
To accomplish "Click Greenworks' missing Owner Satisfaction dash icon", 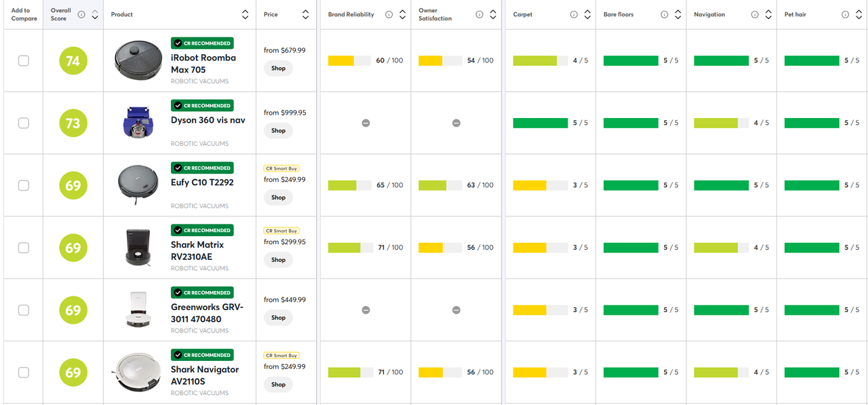I will [x=456, y=310].
